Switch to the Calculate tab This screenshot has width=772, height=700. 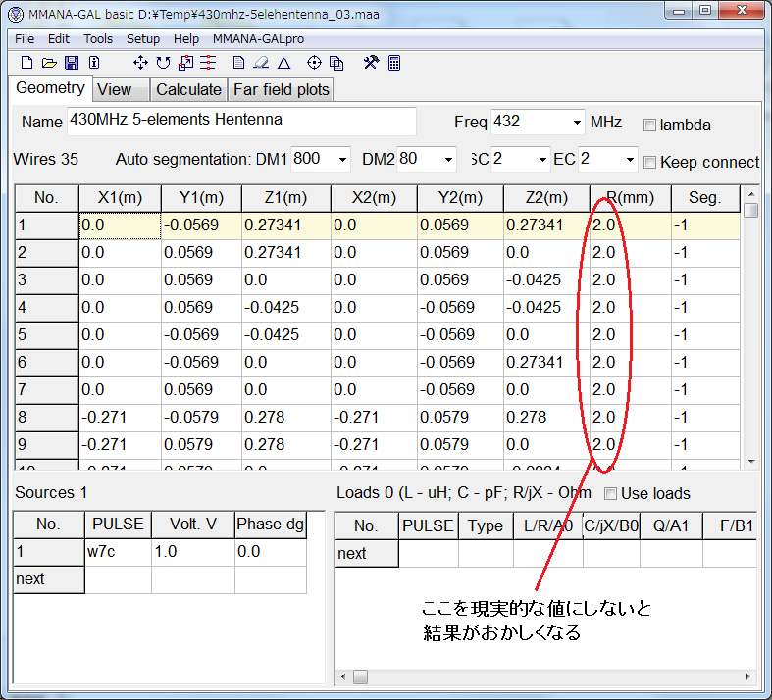coord(189,89)
